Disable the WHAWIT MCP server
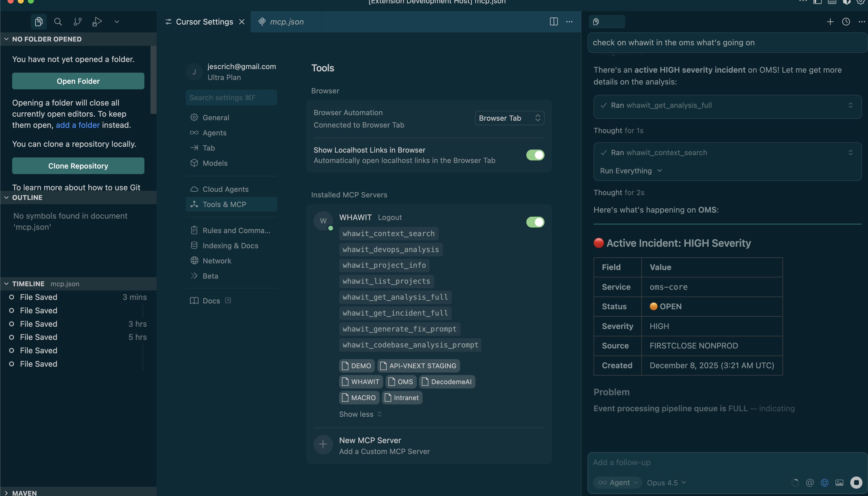 535,222
